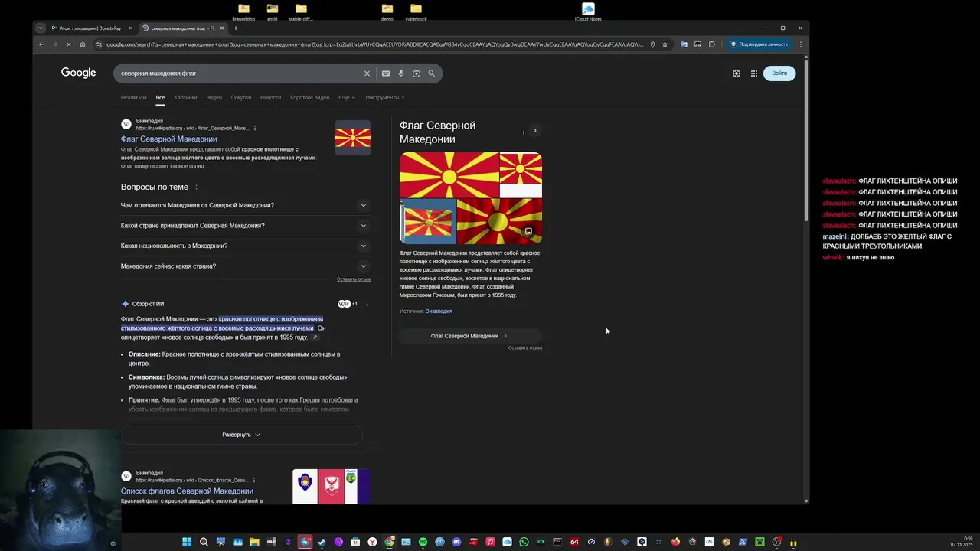
Task: Click the Chrome page vertical scrollbar
Action: pos(805,142)
